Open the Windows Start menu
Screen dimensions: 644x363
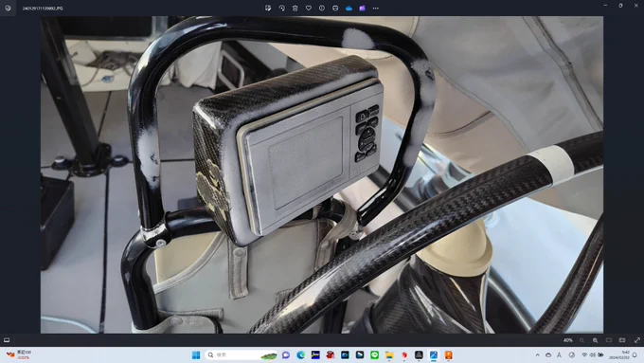tap(196, 354)
